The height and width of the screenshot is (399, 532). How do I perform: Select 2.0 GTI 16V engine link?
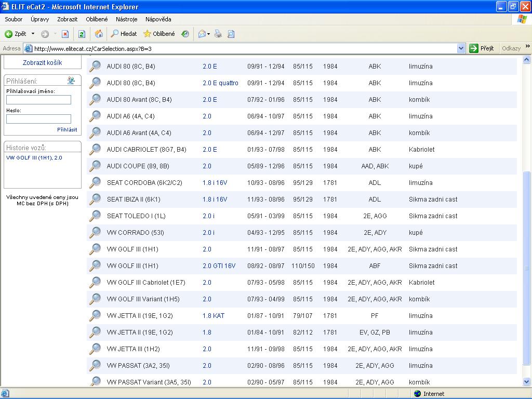[219, 265]
